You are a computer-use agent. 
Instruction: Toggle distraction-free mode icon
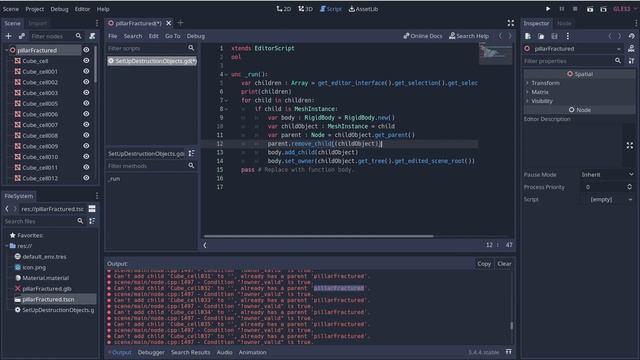(x=511, y=23)
